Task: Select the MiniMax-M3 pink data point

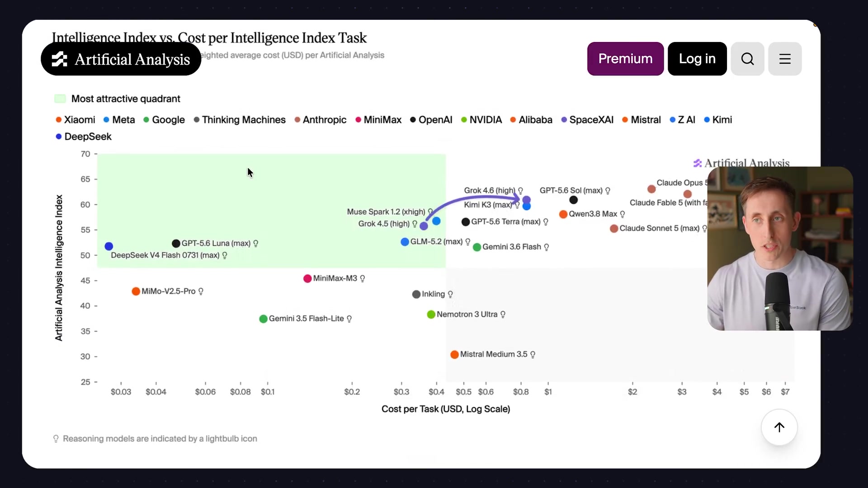Action: click(x=307, y=278)
